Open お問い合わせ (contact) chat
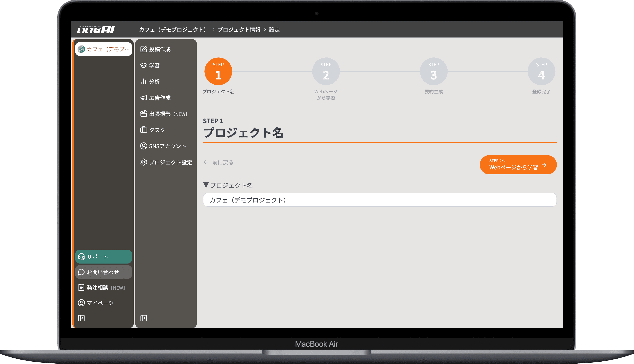The width and height of the screenshot is (634, 364). pyautogui.click(x=103, y=272)
